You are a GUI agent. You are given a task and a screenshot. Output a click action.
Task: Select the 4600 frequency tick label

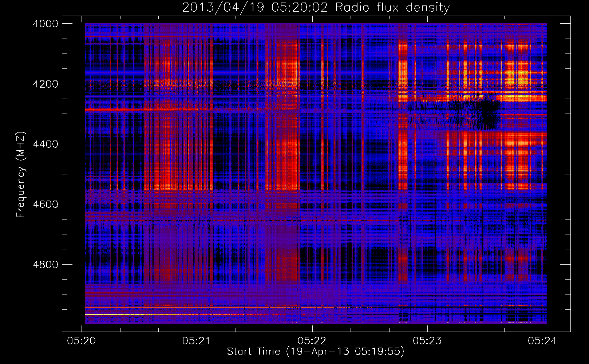(46, 204)
